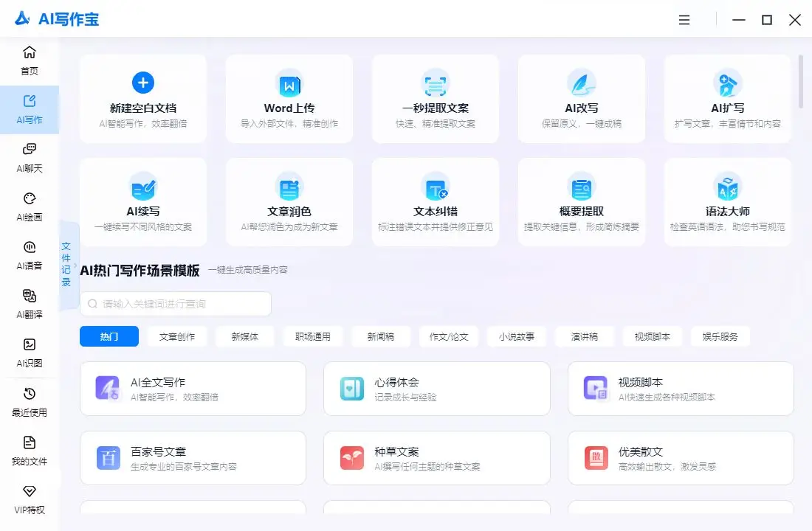This screenshot has height=531, width=812.
Task: Open the 文章润色 polishing tool
Action: pos(289,202)
